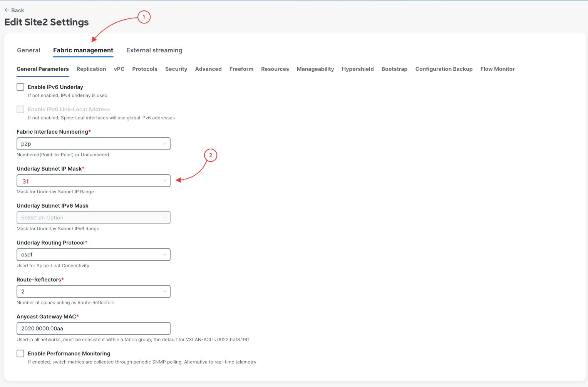
Task: Click the Anycast Gateway MAC field
Action: point(94,328)
